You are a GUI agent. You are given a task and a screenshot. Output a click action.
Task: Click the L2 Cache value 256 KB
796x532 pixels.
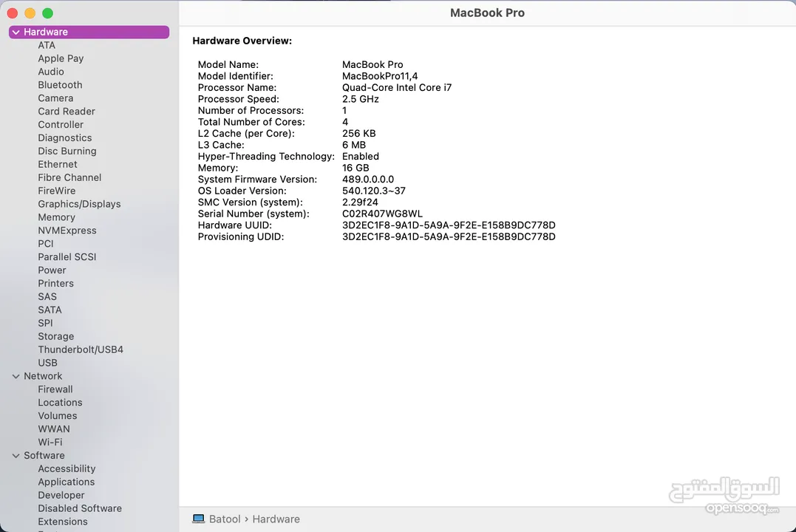(x=358, y=134)
